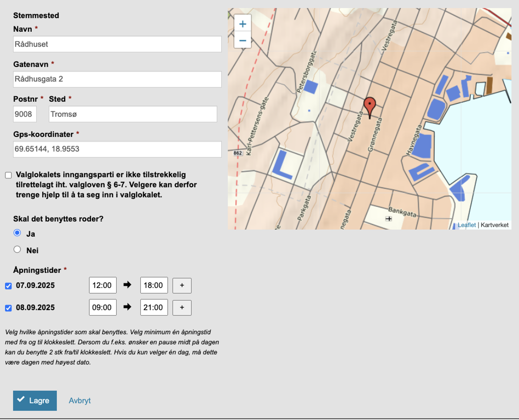The height and width of the screenshot is (420, 519).
Task: Uncheck the 08.09.2025 opening date
Action: pos(8,308)
